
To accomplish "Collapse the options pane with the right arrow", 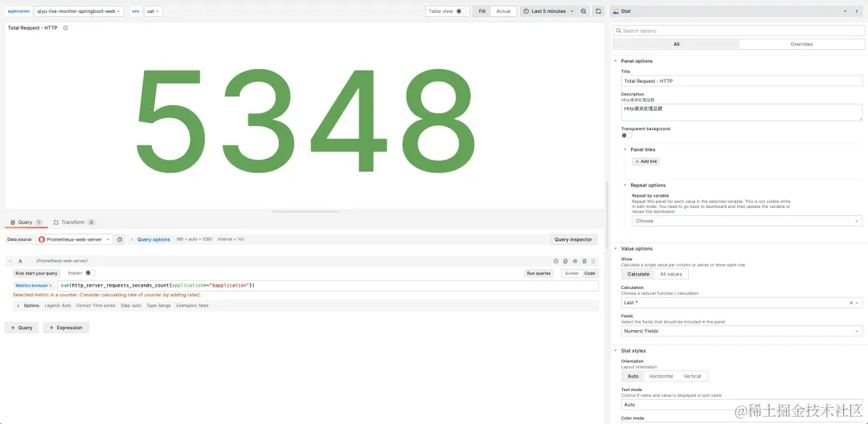I will (857, 11).
